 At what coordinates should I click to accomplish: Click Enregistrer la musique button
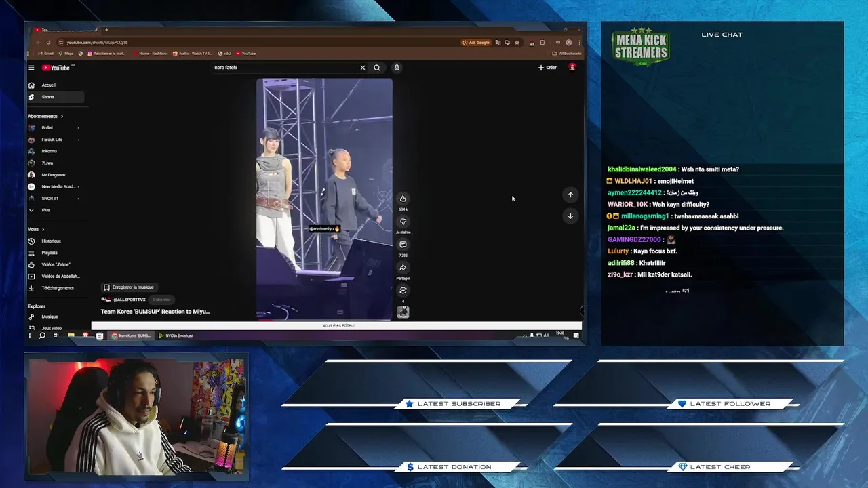[x=129, y=287]
